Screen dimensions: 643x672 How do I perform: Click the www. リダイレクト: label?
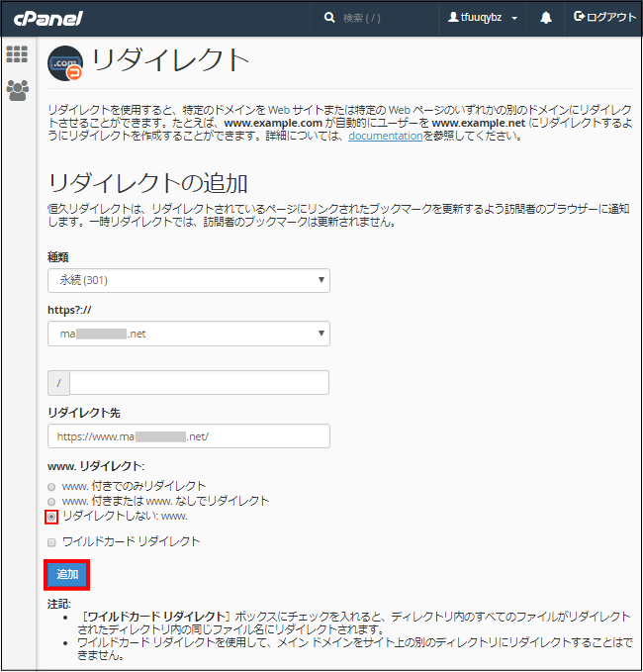[96, 466]
